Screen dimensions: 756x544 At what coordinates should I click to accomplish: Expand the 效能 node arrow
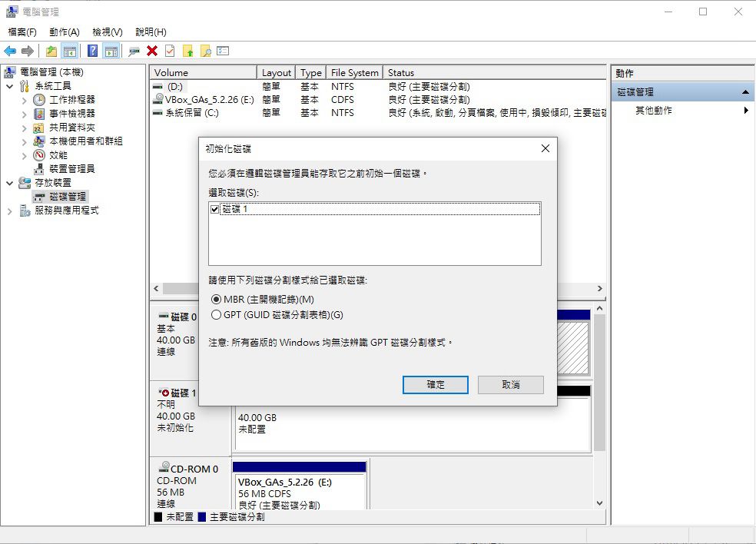pyautogui.click(x=24, y=156)
